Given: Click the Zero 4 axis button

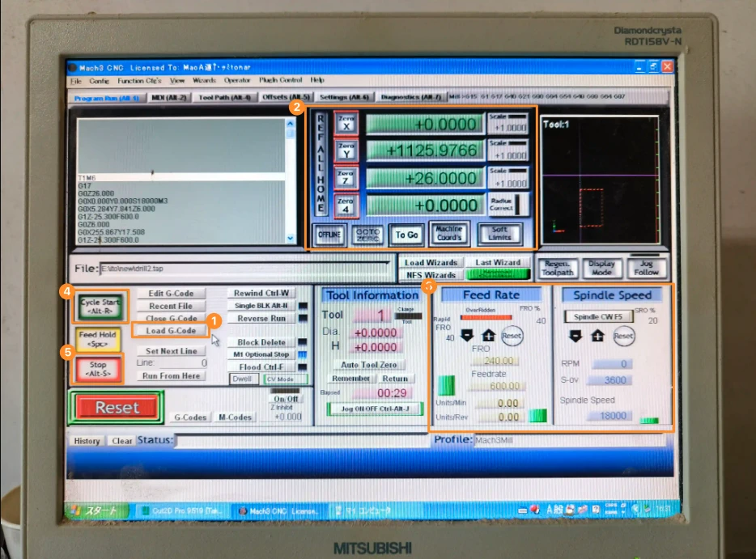Looking at the screenshot, I should [346, 205].
